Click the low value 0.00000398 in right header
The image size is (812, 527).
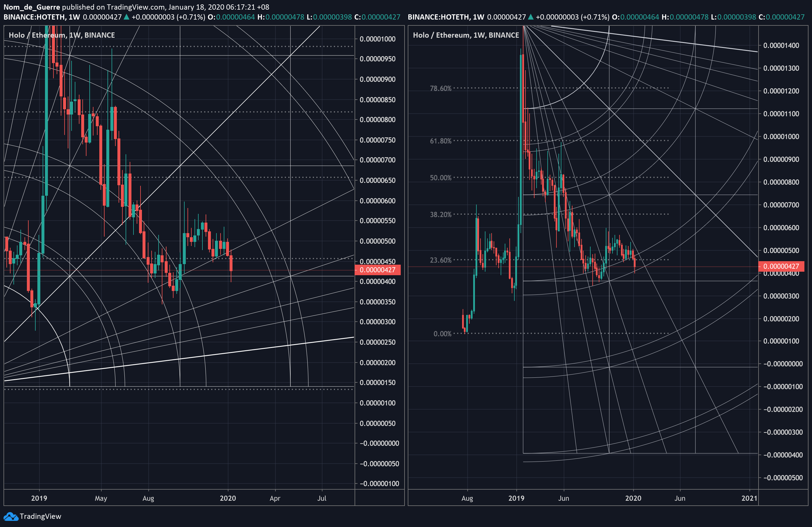[737, 17]
